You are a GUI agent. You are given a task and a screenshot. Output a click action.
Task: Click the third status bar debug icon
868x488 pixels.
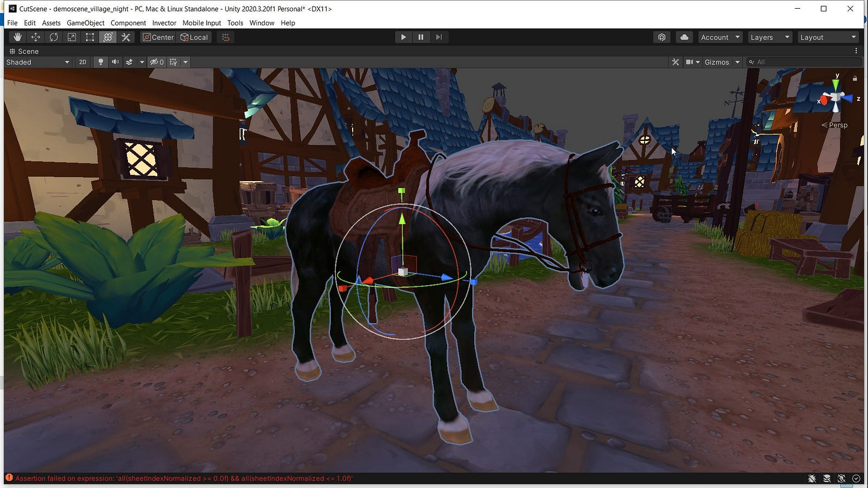(x=841, y=478)
